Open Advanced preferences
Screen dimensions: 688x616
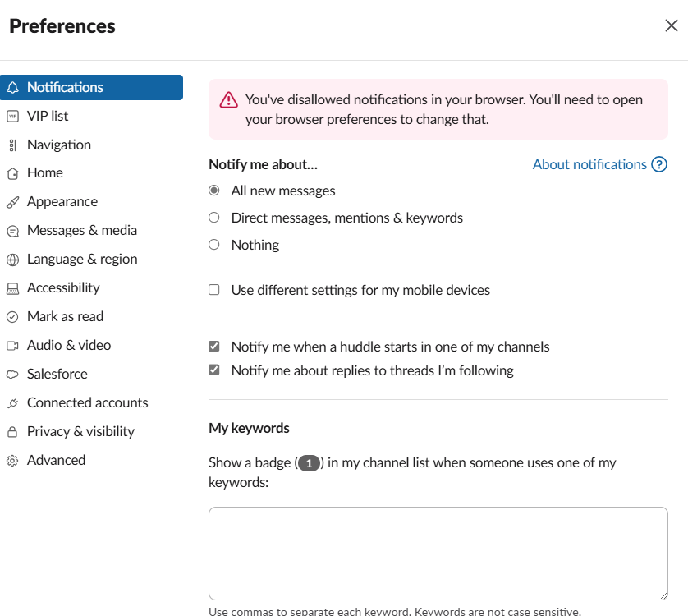click(x=91, y=461)
